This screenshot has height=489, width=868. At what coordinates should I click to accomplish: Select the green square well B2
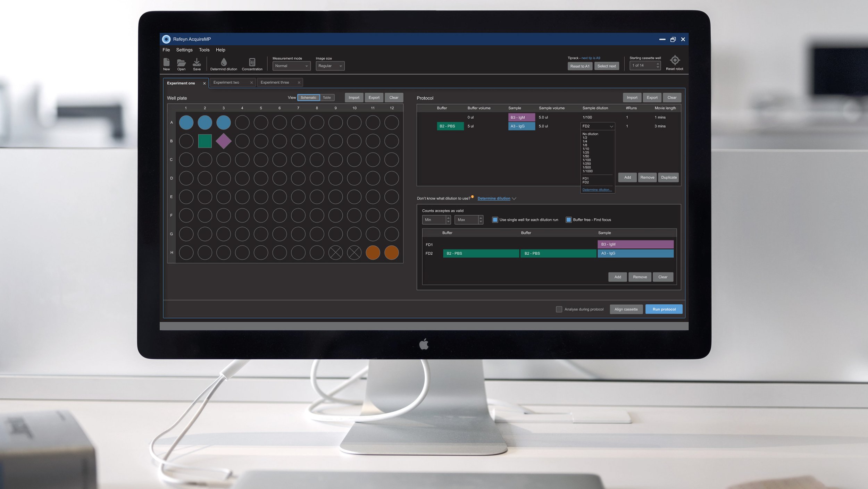(205, 141)
